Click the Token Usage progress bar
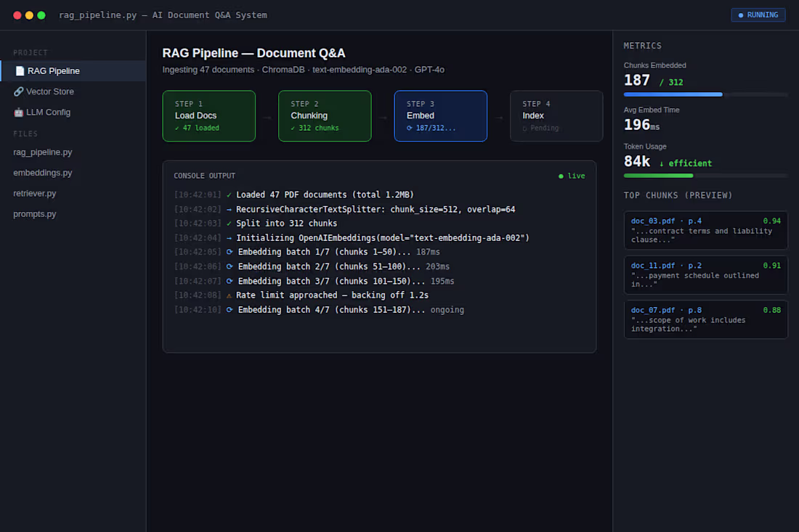 pyautogui.click(x=706, y=176)
